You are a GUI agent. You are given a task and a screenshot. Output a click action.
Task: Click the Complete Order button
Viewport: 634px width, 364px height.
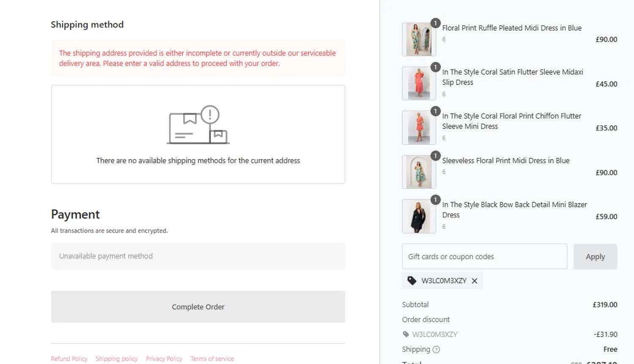[x=198, y=307]
